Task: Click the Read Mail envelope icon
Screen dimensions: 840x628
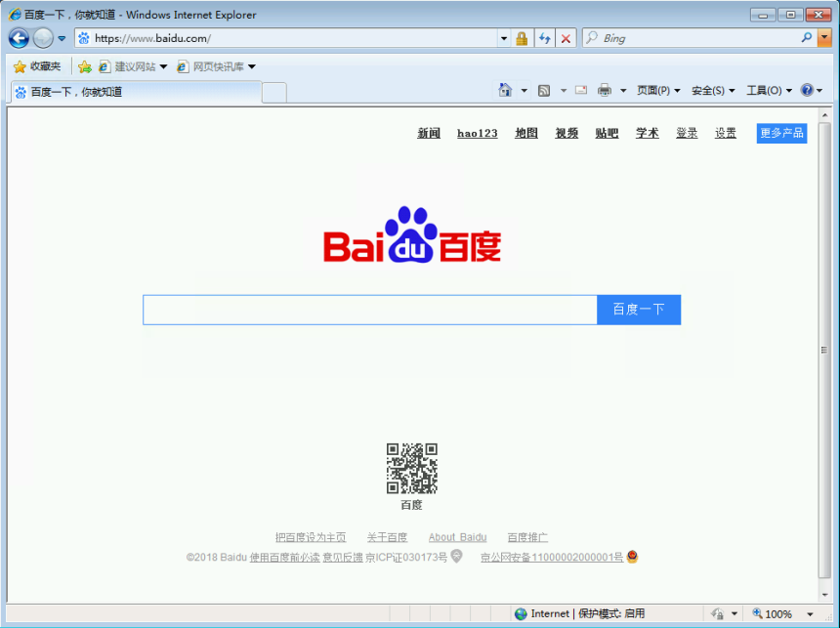Action: [581, 90]
